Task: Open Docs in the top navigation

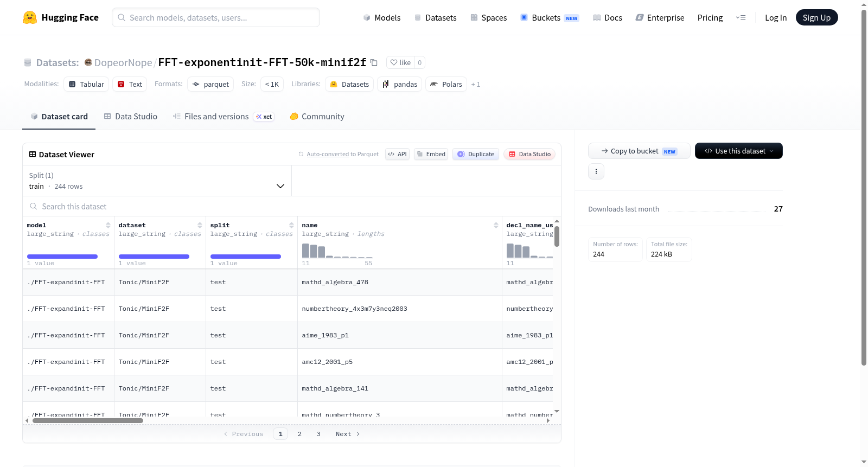Action: click(607, 17)
